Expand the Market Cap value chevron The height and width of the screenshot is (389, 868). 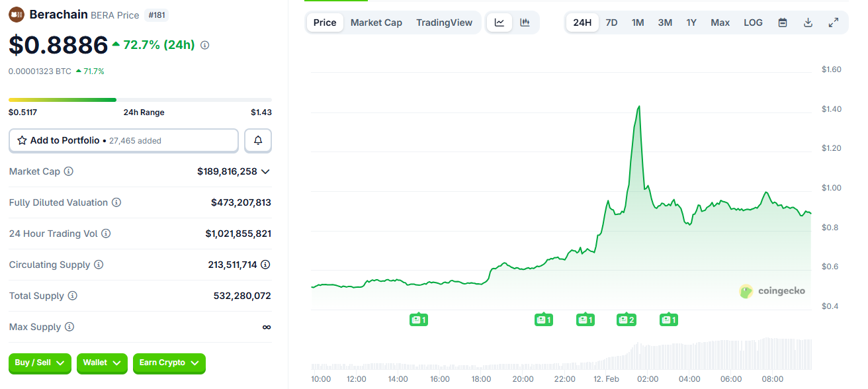265,171
